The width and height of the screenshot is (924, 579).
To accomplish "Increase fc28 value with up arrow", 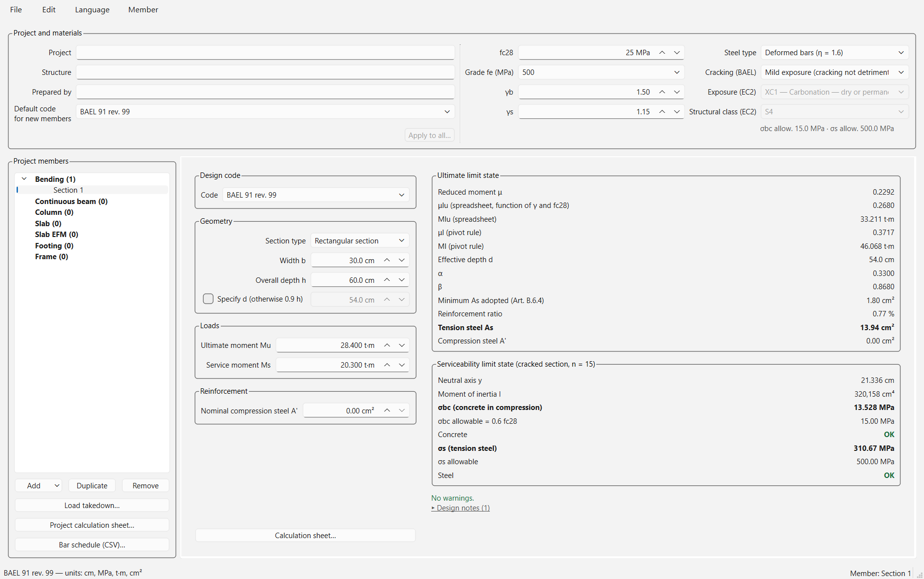I will coord(662,53).
